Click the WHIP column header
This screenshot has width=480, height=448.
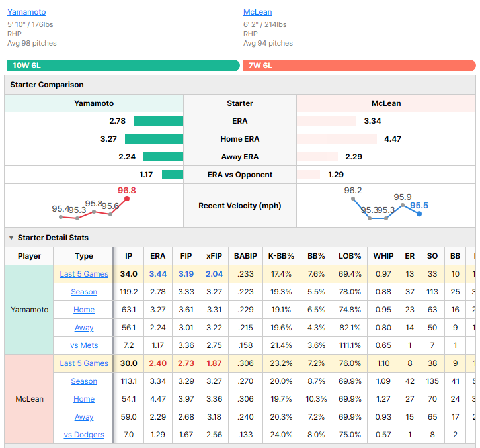[x=383, y=256]
